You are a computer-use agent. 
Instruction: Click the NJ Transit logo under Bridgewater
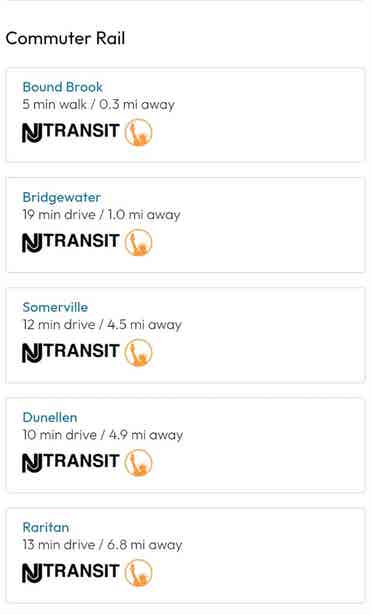click(x=71, y=242)
